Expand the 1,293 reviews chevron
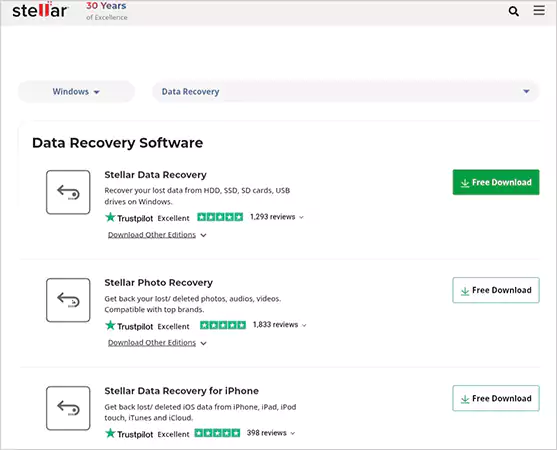557x450 pixels. pos(301,217)
